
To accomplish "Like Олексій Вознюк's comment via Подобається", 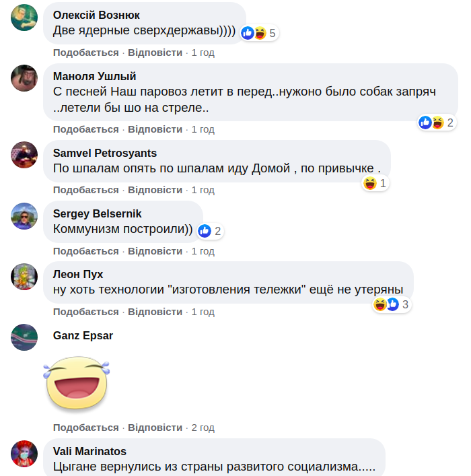I will [85, 53].
